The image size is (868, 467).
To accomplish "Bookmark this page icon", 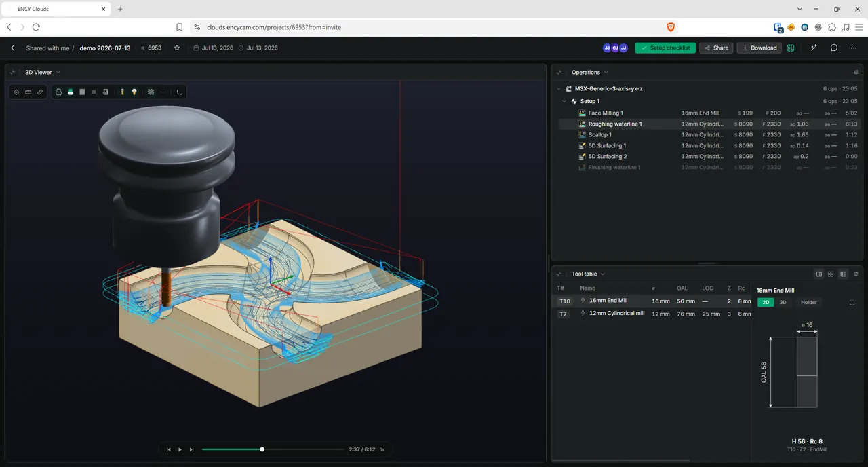I will pyautogui.click(x=179, y=27).
